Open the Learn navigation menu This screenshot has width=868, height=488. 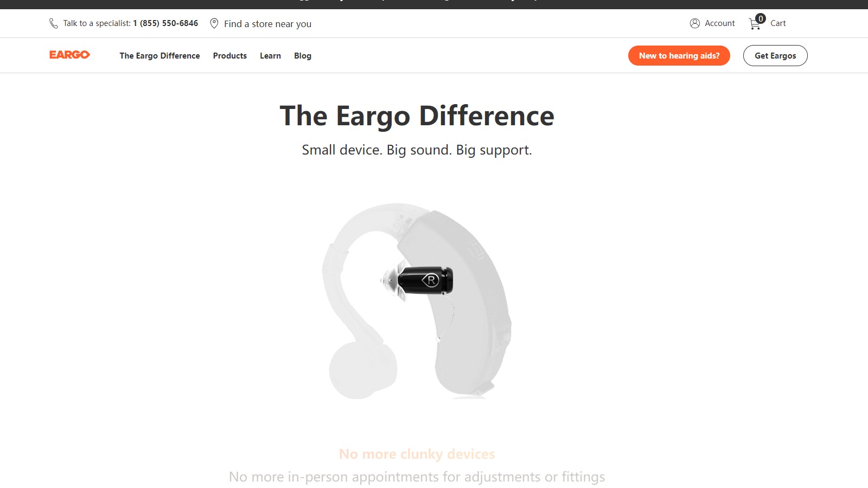click(270, 56)
